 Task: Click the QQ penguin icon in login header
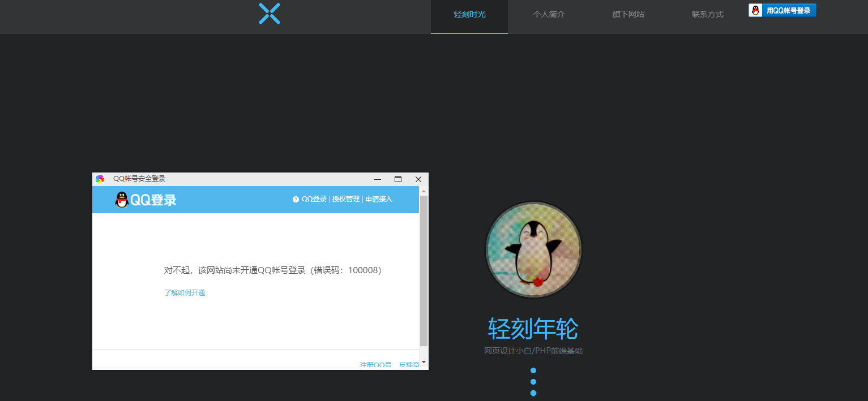pos(122,200)
